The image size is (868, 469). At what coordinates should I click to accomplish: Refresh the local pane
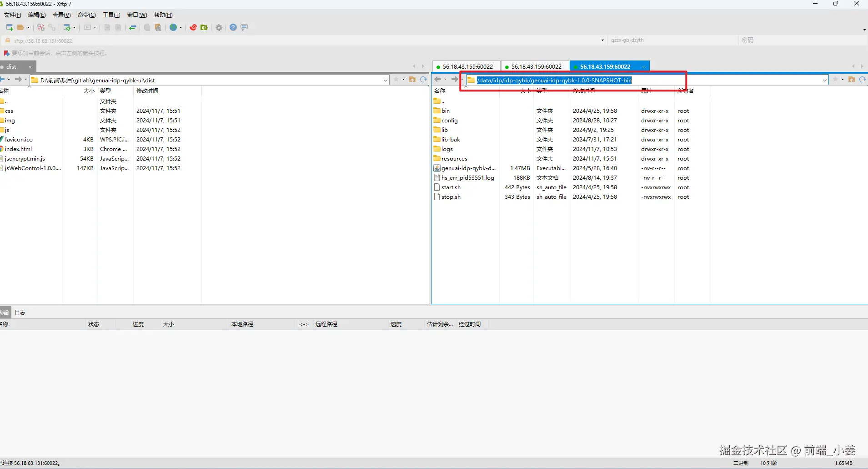(x=423, y=80)
